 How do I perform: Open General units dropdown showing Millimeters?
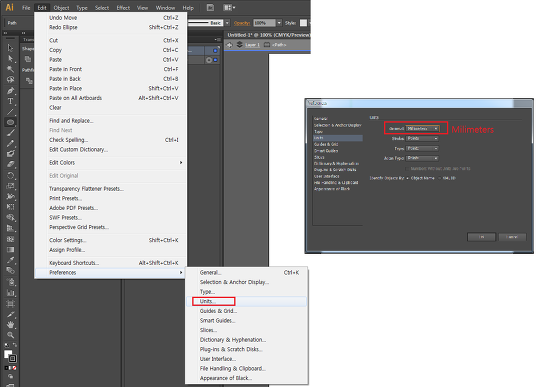click(x=423, y=128)
